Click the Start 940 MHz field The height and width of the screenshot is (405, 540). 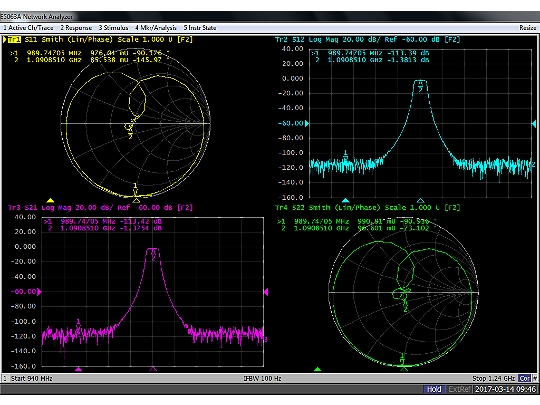32,378
